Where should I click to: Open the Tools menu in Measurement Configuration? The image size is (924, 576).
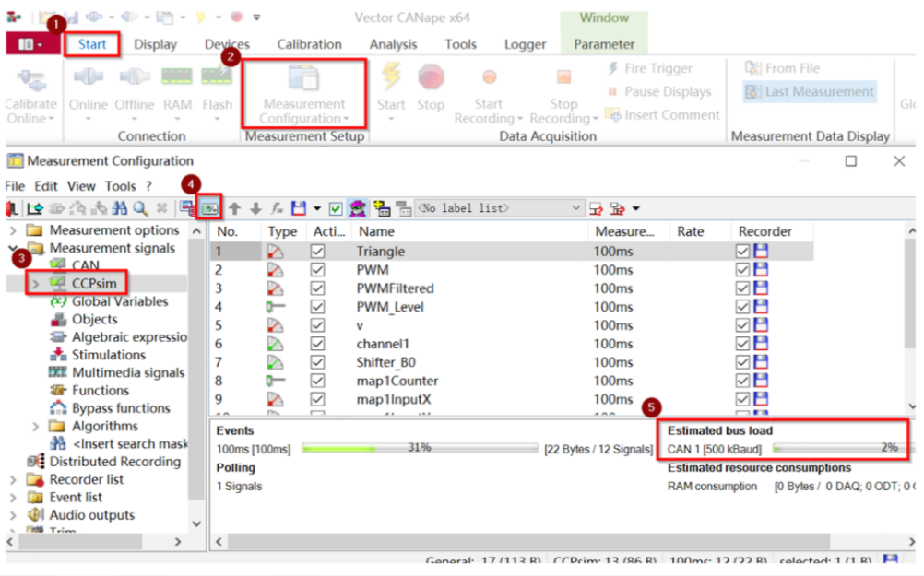point(120,186)
